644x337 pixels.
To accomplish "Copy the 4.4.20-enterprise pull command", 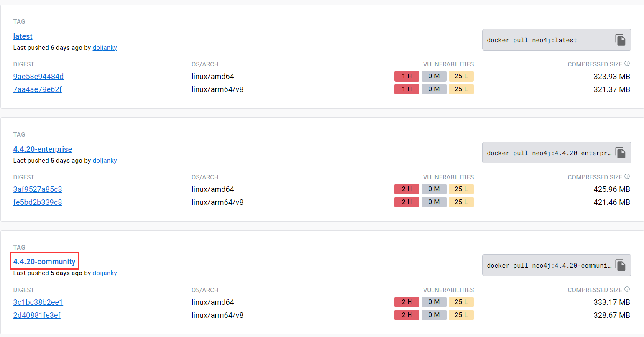I will tap(620, 153).
